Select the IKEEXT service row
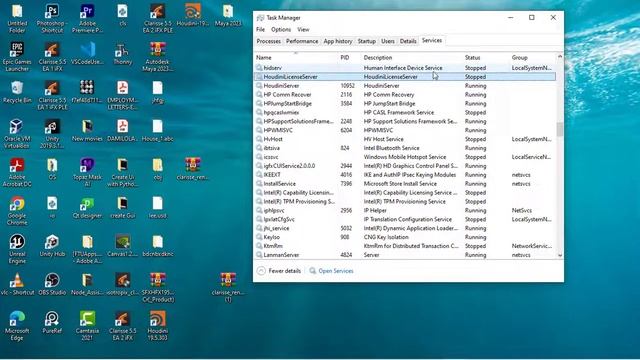The height and width of the screenshot is (360, 640). point(404,175)
